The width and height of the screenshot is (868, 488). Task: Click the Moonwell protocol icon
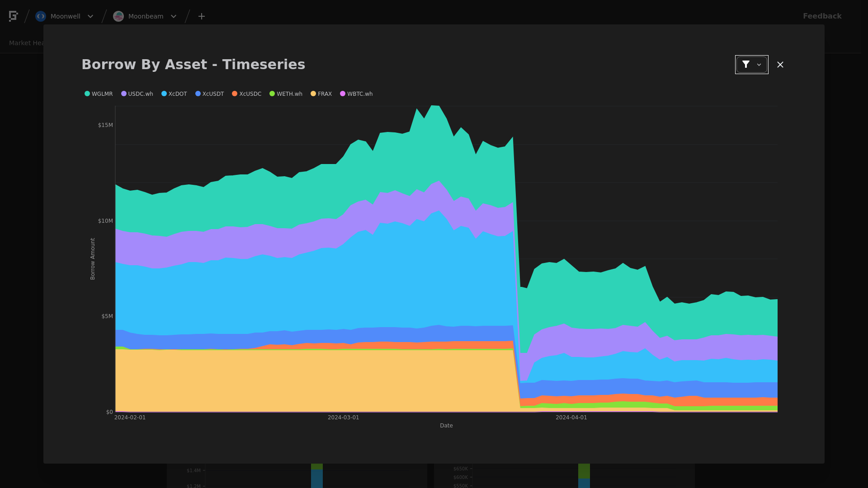tap(41, 16)
